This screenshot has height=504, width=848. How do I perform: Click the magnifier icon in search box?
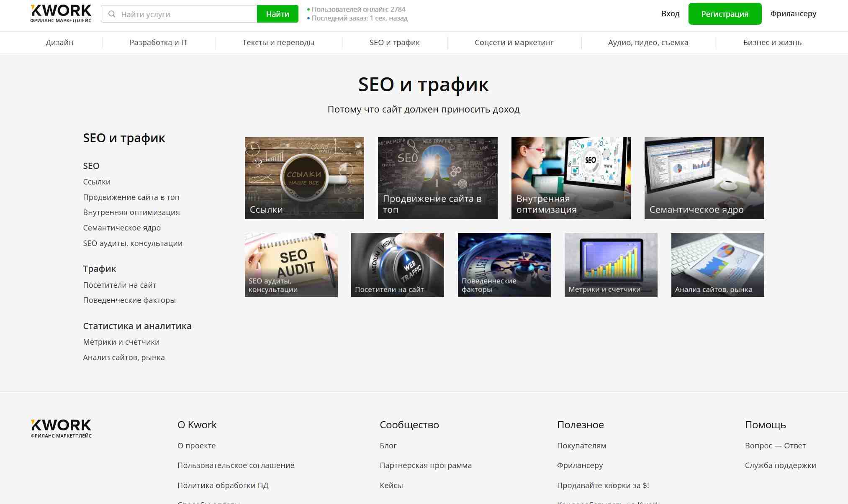tap(112, 14)
